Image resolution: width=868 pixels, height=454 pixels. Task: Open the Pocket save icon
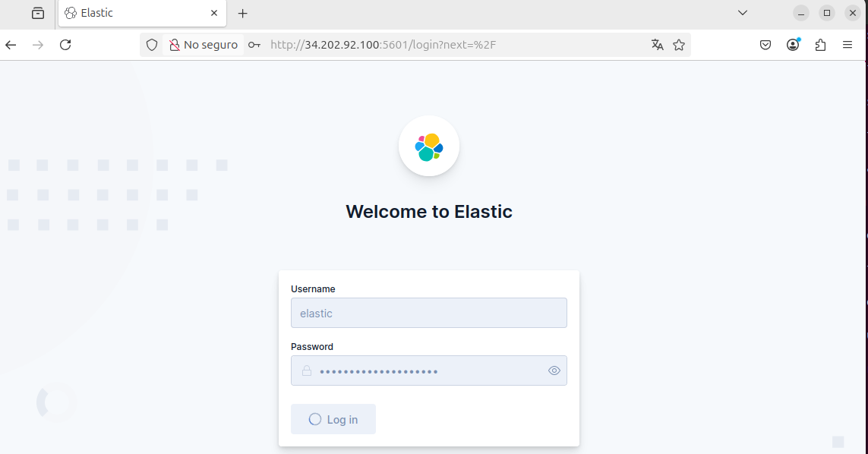tap(765, 45)
